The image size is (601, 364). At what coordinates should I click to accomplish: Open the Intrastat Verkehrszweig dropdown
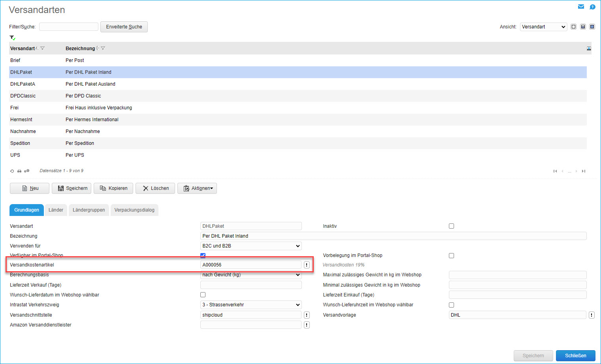251,305
